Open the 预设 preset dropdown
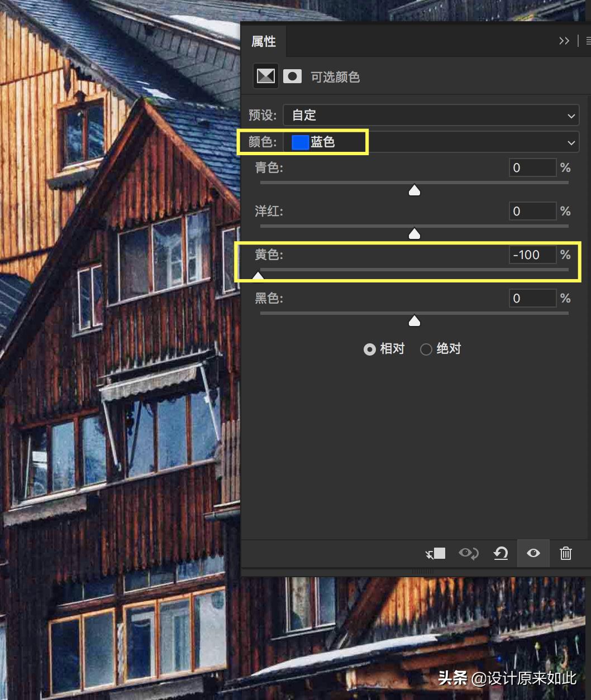This screenshot has height=700, width=591. click(x=431, y=116)
